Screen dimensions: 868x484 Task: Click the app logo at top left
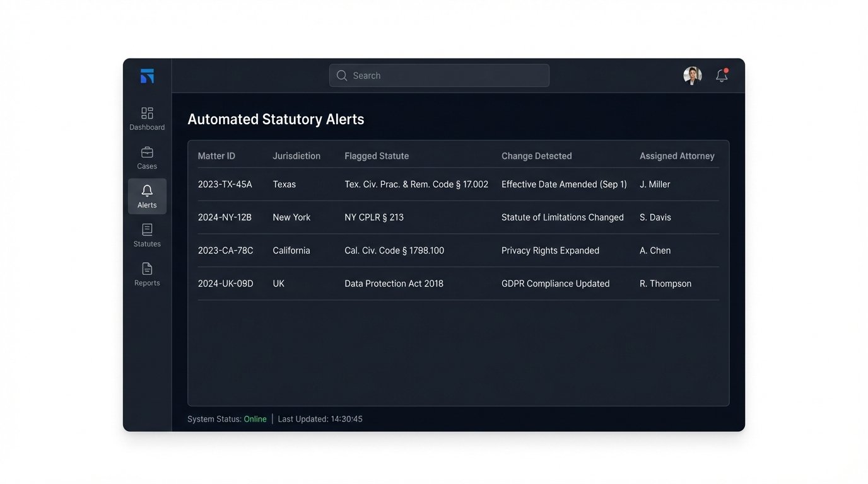pos(146,75)
